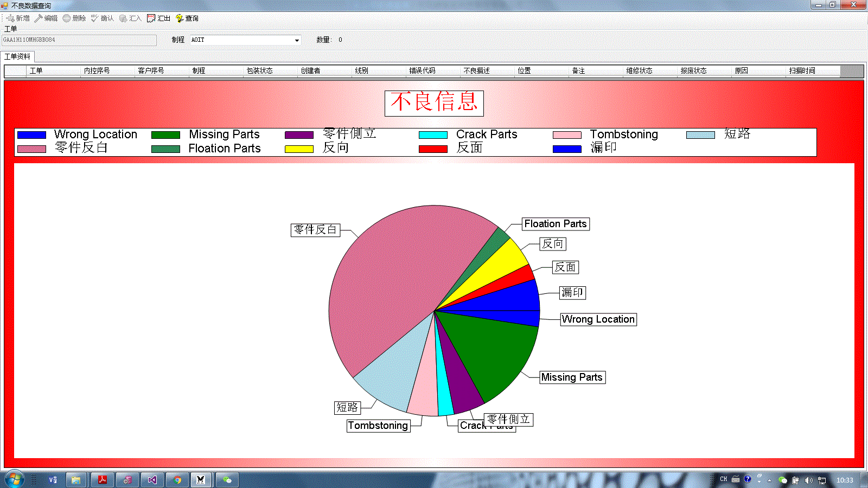Switch to the 工单资料 tab
Image resolution: width=868 pixels, height=488 pixels.
click(17, 56)
